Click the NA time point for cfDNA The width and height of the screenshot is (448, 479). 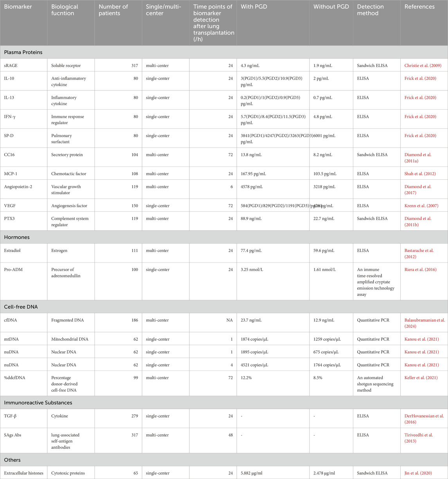coord(229,320)
